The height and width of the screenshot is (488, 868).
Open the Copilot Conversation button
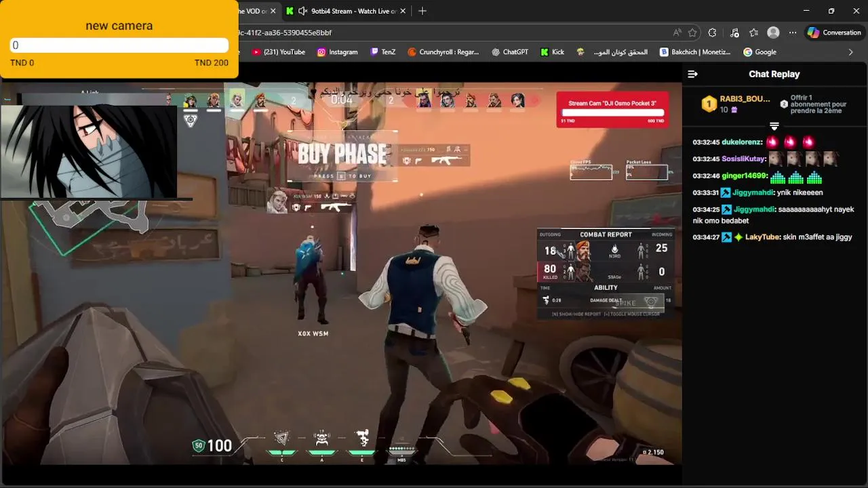pyautogui.click(x=833, y=33)
